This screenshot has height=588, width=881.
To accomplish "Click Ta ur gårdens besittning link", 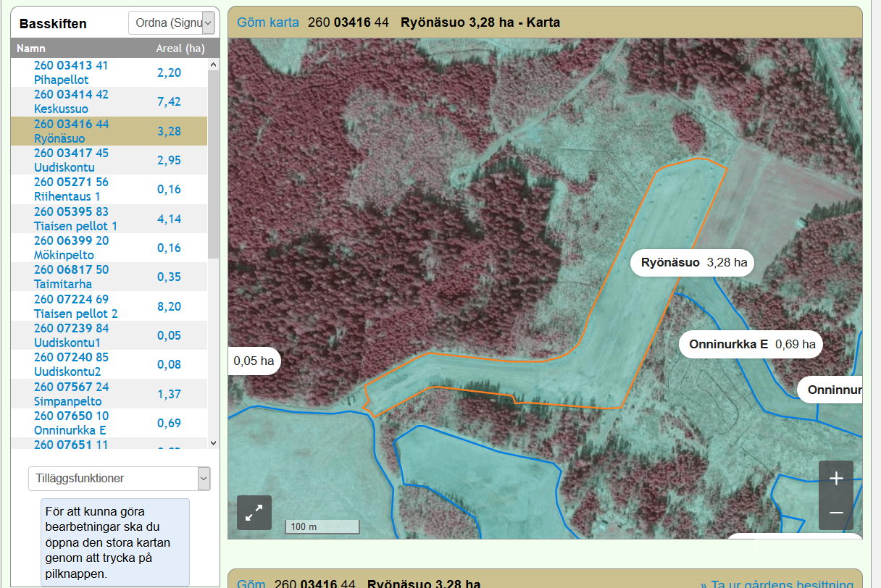I will 777,584.
